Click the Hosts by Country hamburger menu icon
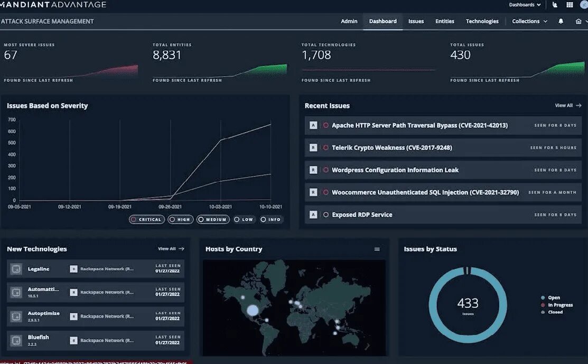 (x=377, y=249)
